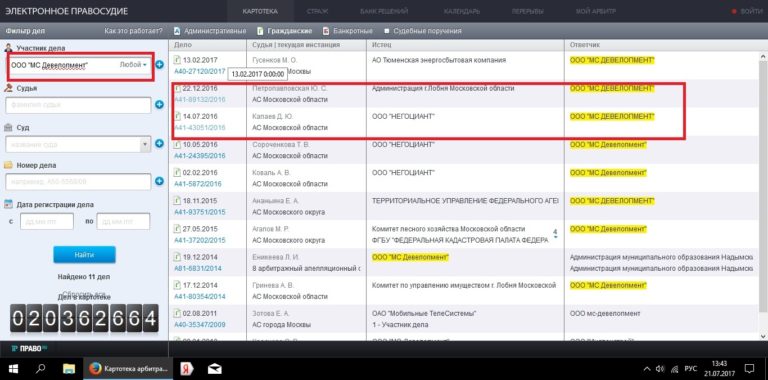Click the document icon beside date 19.12.2014

pos(177,257)
